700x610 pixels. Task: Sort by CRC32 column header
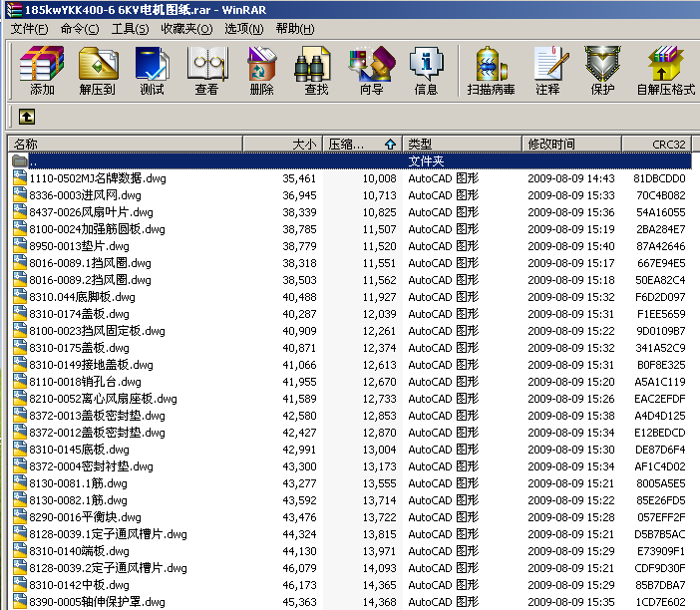pos(657,145)
